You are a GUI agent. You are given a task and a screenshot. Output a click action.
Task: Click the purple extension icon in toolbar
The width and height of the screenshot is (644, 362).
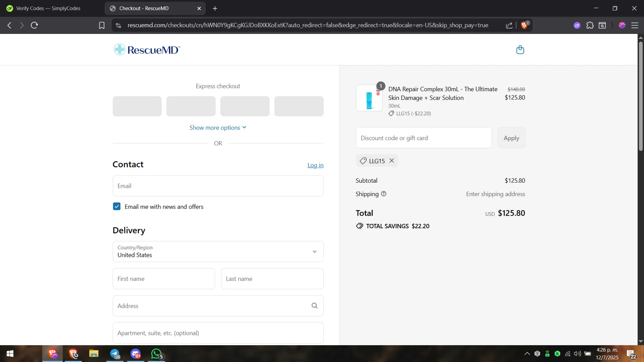pos(577,25)
